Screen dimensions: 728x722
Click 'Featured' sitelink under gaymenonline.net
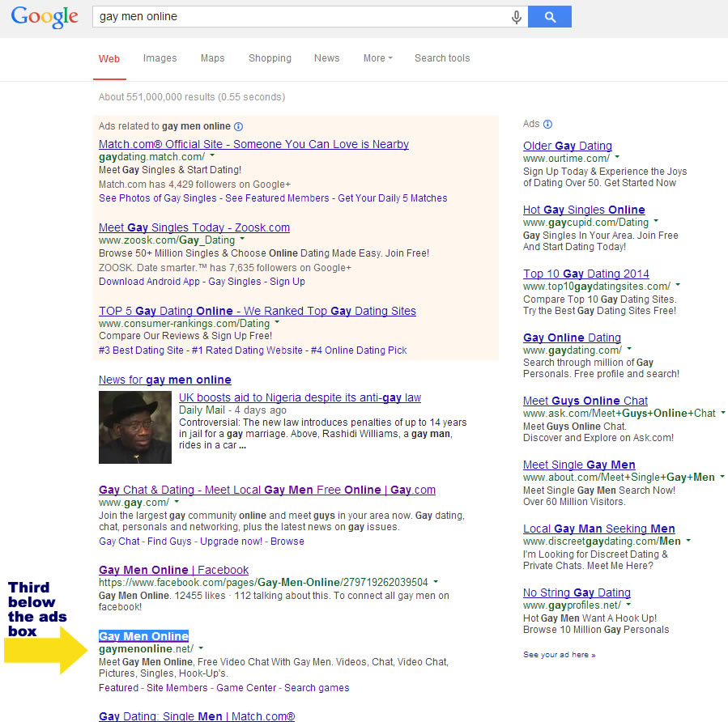pos(118,688)
